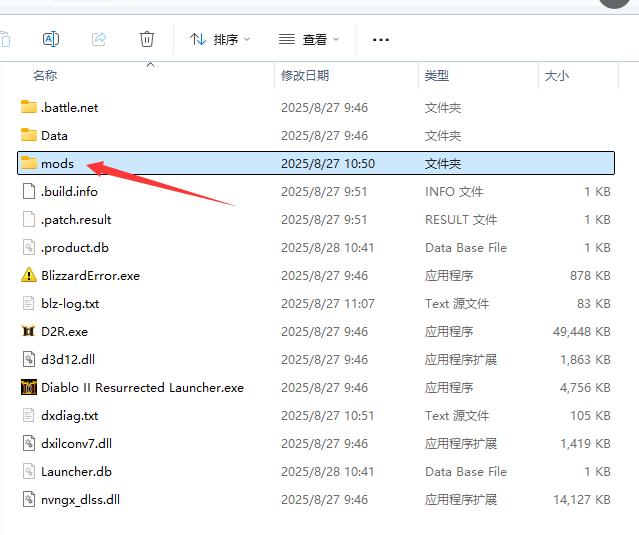This screenshot has height=535, width=639.
Task: Click the 49,448 KB size of D2R.exe
Action: tap(582, 332)
